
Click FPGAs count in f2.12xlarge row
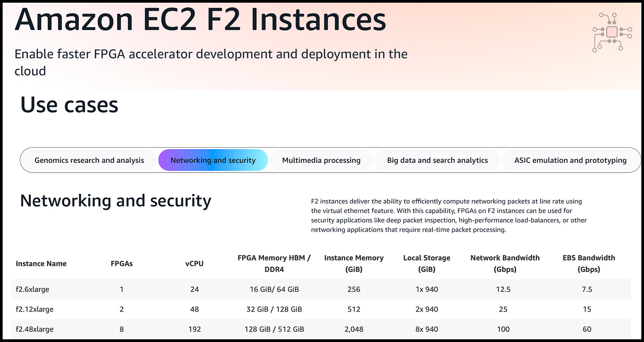(x=122, y=309)
